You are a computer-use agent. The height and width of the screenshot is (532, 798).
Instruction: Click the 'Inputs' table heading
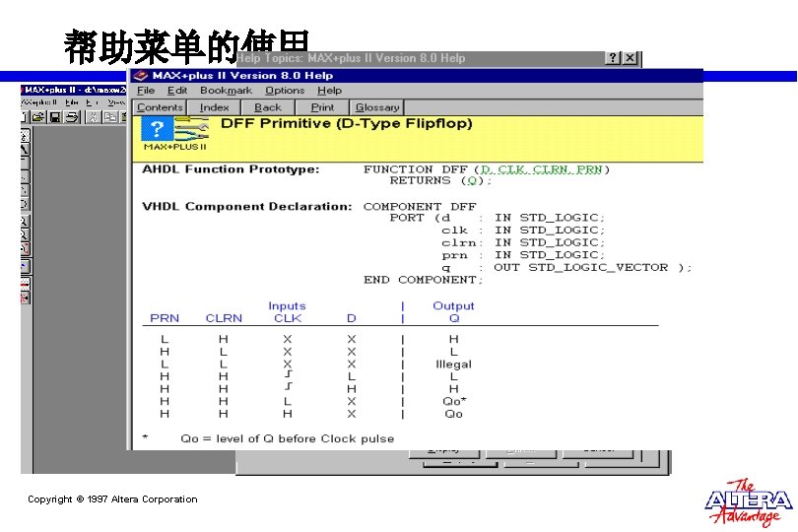[287, 306]
